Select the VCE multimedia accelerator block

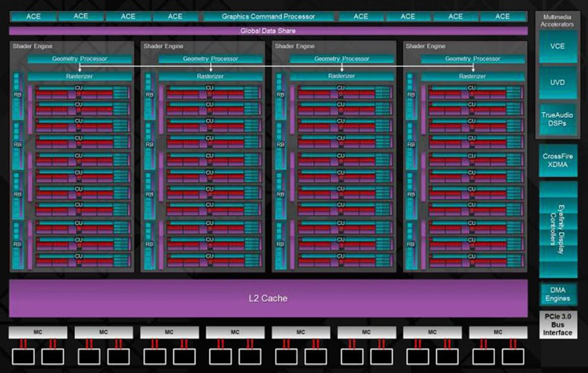pyautogui.click(x=557, y=47)
